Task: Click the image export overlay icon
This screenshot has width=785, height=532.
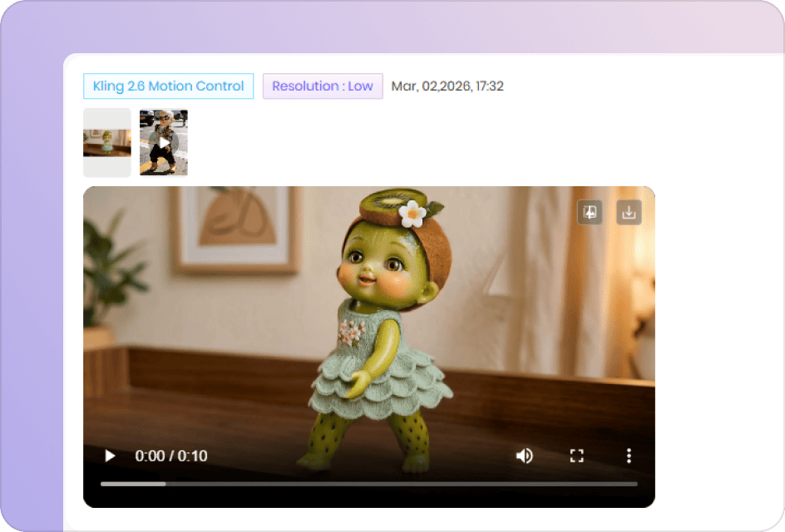Action: pos(589,212)
